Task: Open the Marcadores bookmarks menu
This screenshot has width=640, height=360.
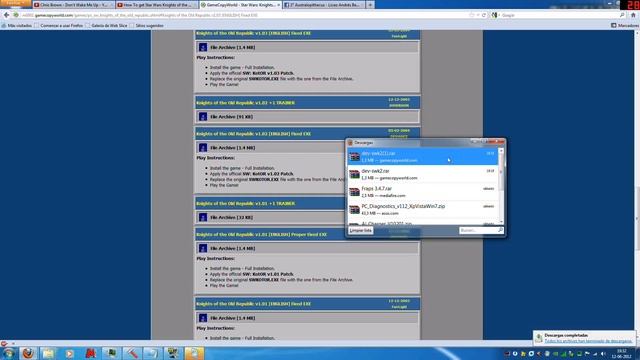Action: pos(625,25)
